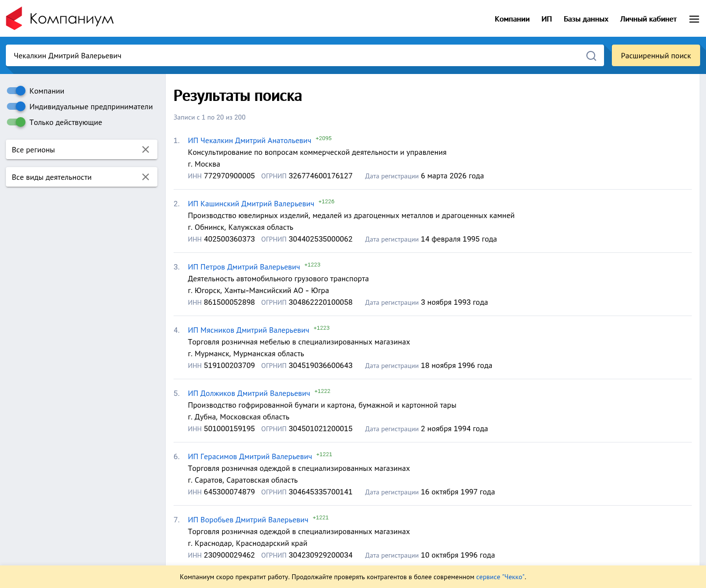The image size is (706, 588).
Task: Click the +1226 rating badge
Action: [x=327, y=201]
